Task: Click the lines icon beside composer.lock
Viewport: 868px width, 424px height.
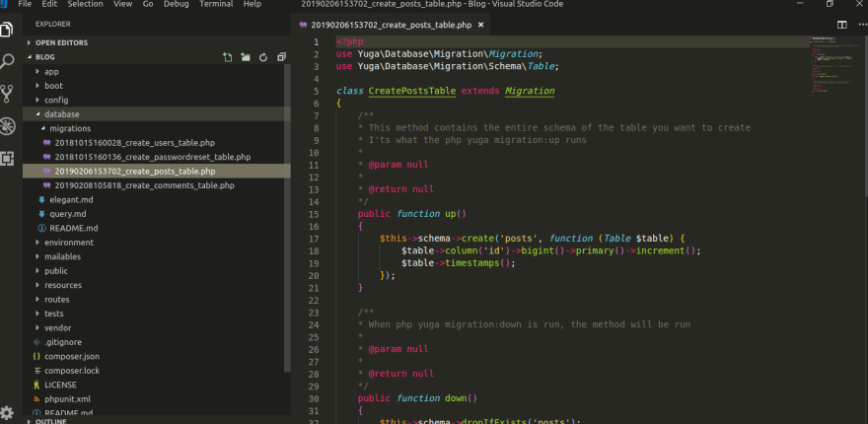Action: tap(37, 371)
